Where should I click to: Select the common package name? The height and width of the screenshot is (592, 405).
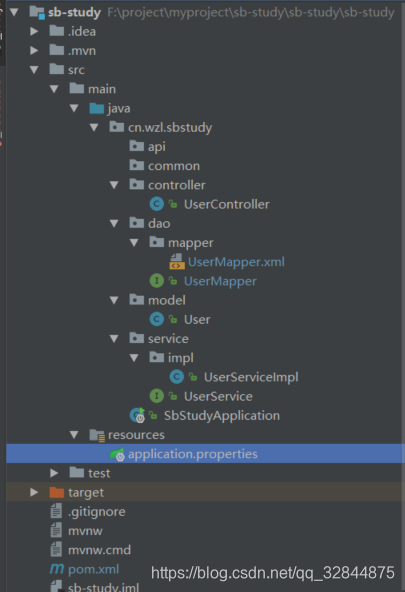[x=174, y=166]
